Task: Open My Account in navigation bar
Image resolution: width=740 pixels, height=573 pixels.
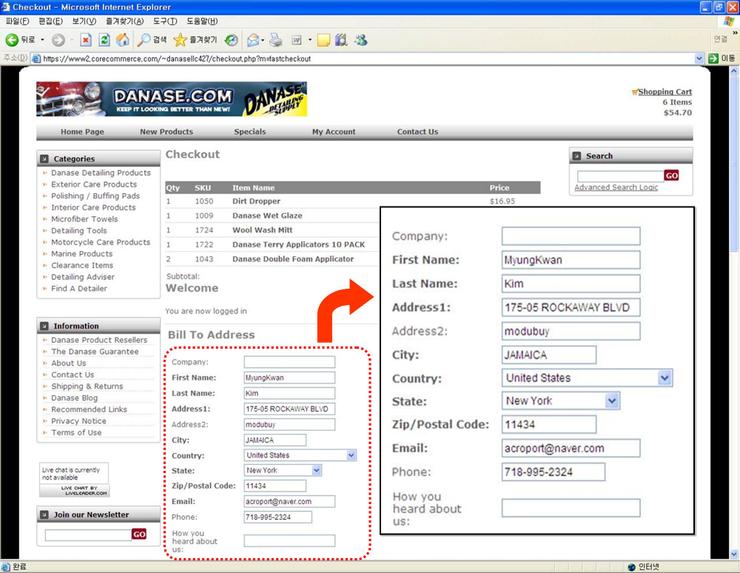Action: pos(334,132)
